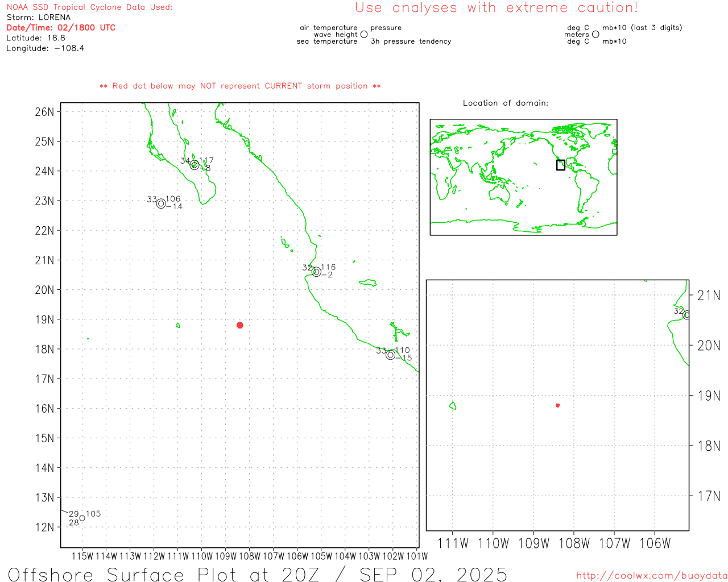The image size is (728, 582).
Task: Click the 115W longitude label
Action: click(x=82, y=556)
